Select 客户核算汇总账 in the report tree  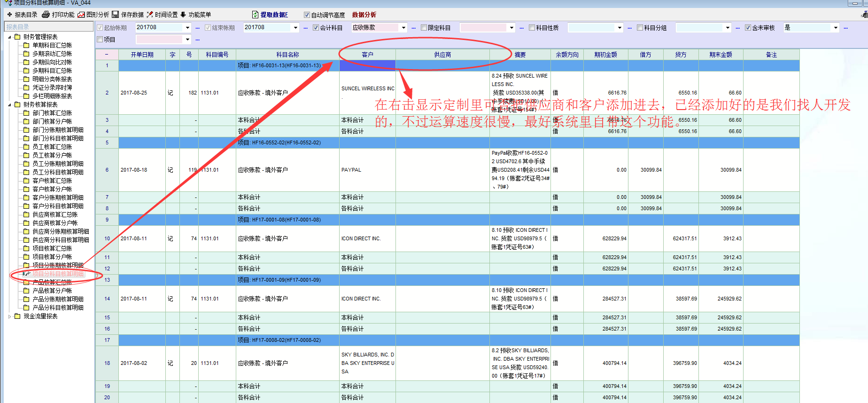[x=52, y=181]
